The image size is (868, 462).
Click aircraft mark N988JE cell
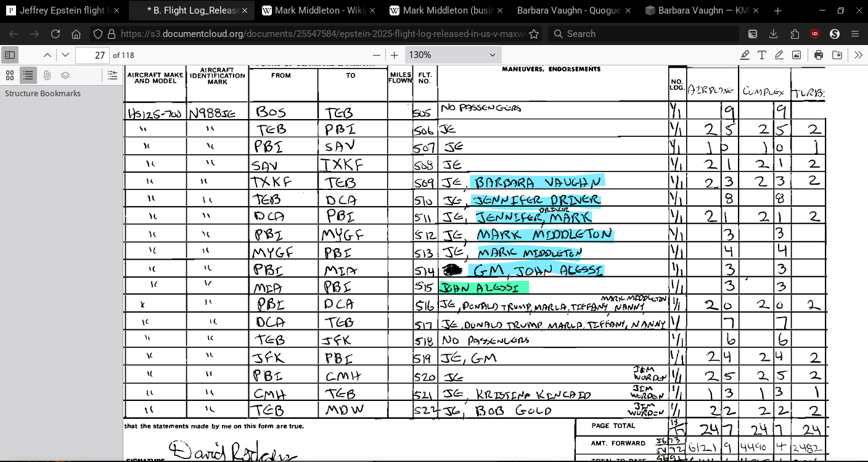tap(212, 113)
